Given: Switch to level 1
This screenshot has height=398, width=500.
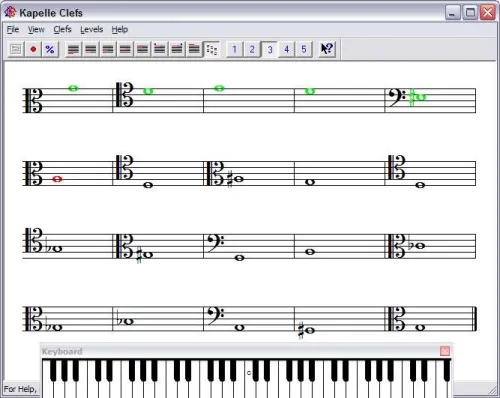Looking at the screenshot, I should (235, 49).
